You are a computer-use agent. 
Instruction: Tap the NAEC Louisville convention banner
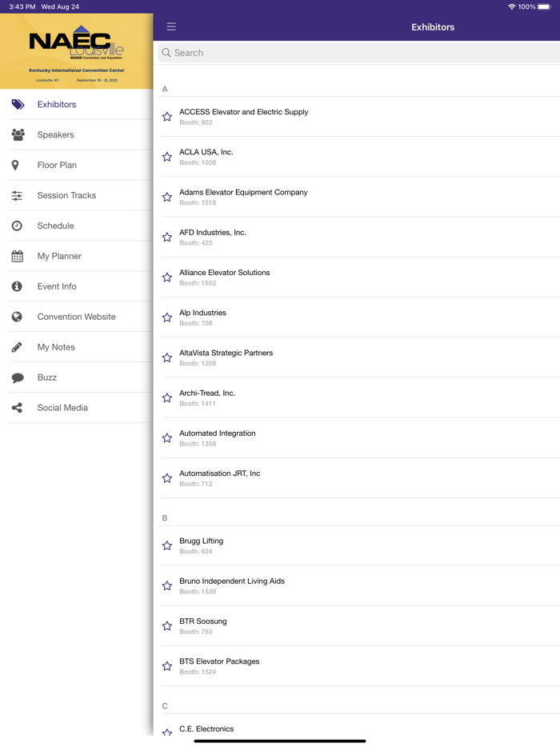click(77, 51)
